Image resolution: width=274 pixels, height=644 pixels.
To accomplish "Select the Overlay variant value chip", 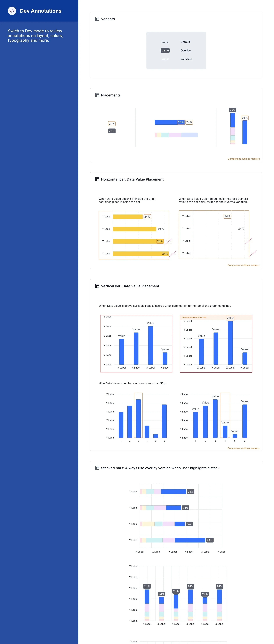I will coord(165,50).
